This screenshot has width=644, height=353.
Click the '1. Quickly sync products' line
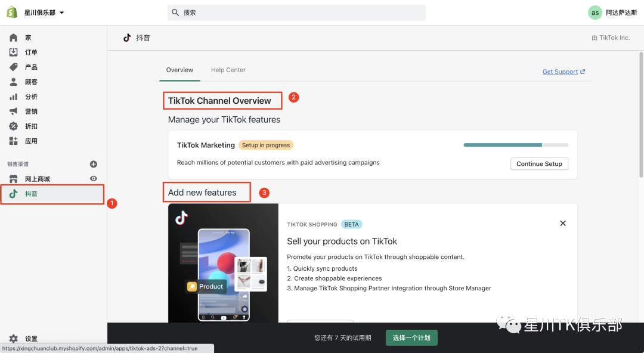coord(322,268)
